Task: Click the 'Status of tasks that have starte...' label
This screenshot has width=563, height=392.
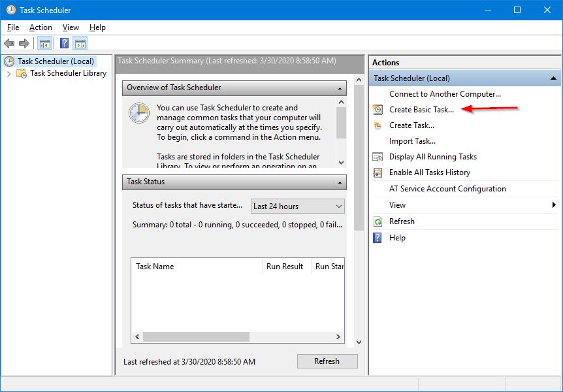Action: click(x=187, y=205)
